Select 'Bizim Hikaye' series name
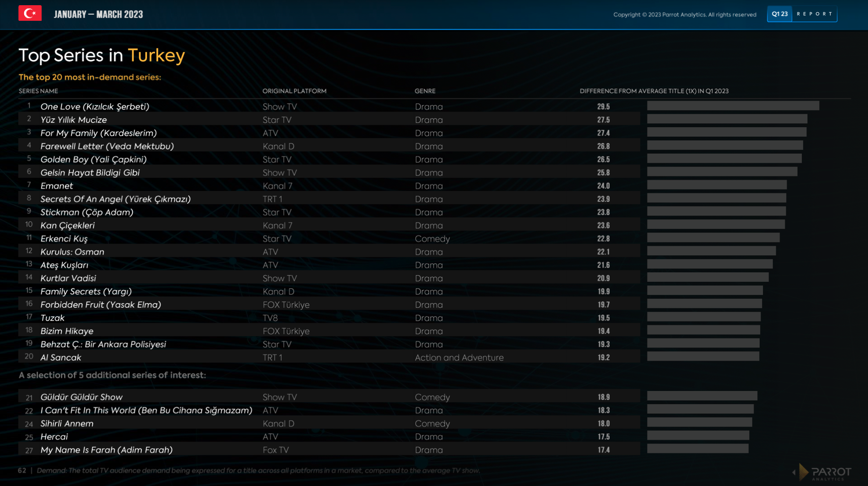Screen dimensions: 868x486 67,331
